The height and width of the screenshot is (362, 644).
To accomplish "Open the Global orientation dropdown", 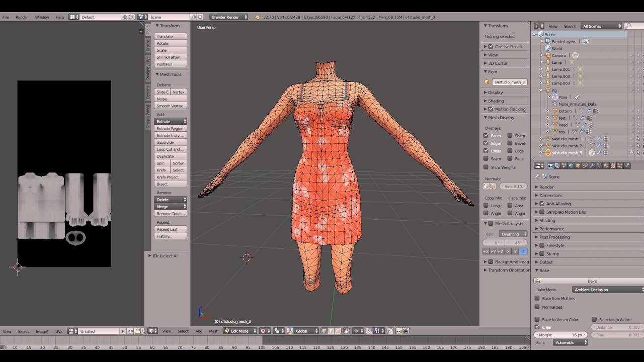I will (x=303, y=331).
